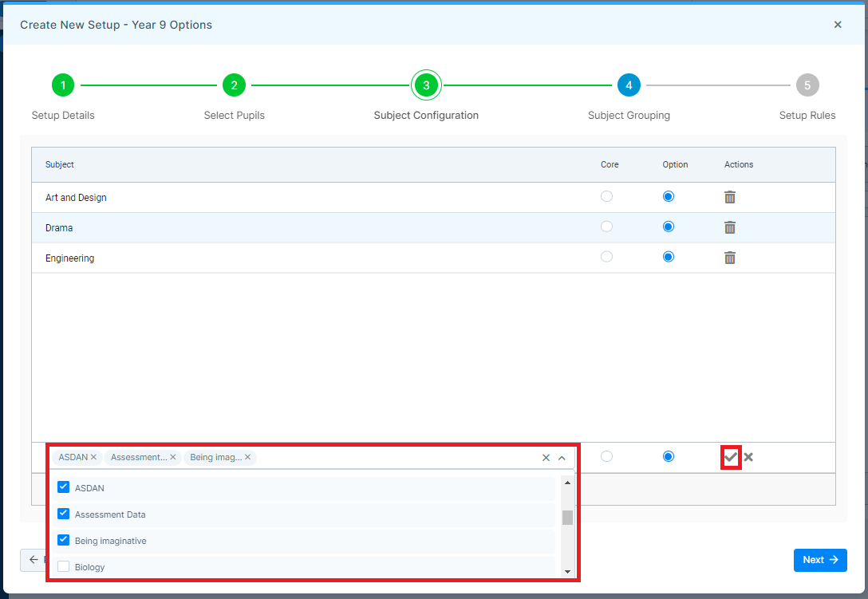
Task: Uncheck Assessment Data in the dropdown list
Action: click(x=63, y=513)
